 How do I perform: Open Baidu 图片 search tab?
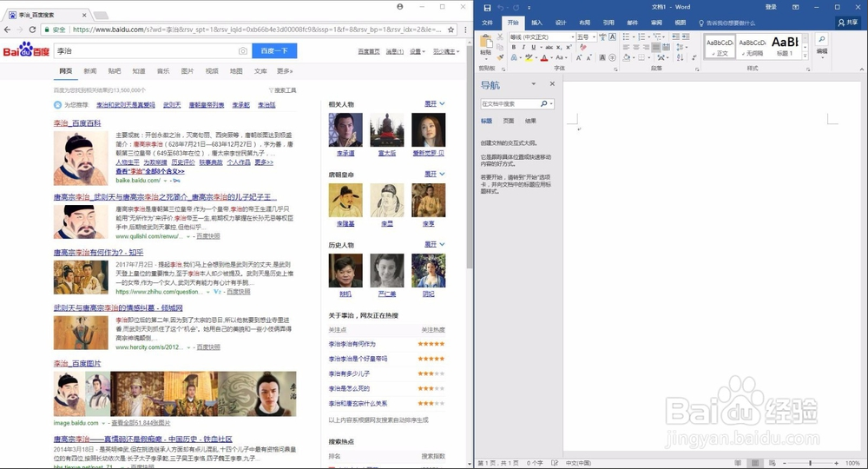(x=187, y=71)
